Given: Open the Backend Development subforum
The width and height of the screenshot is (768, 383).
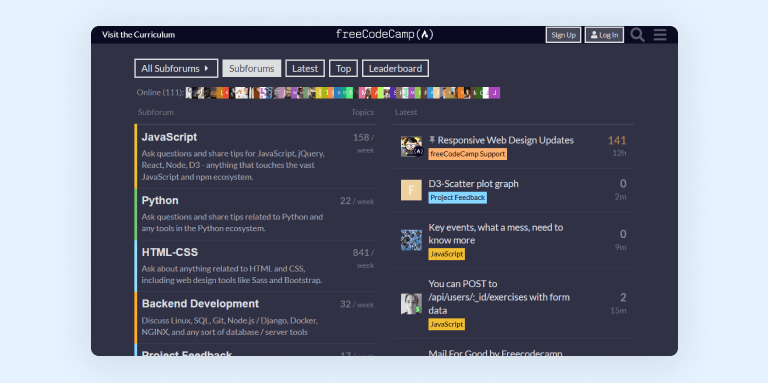Looking at the screenshot, I should 200,304.
